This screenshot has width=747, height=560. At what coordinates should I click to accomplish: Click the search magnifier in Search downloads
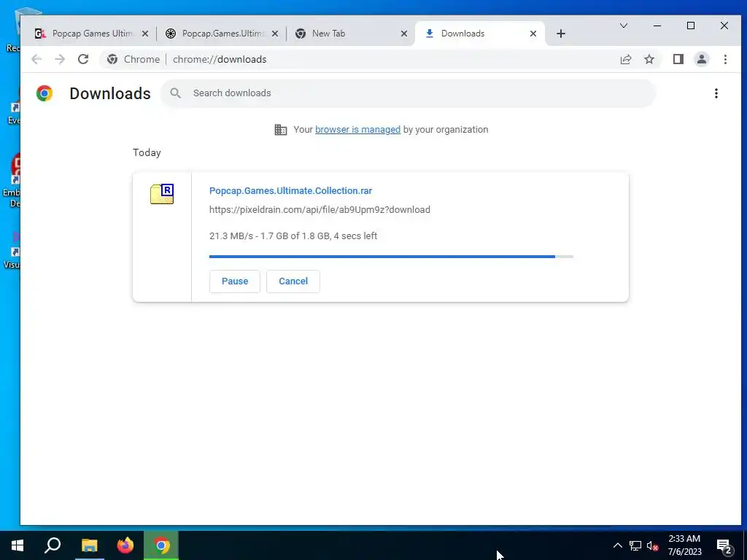175,93
